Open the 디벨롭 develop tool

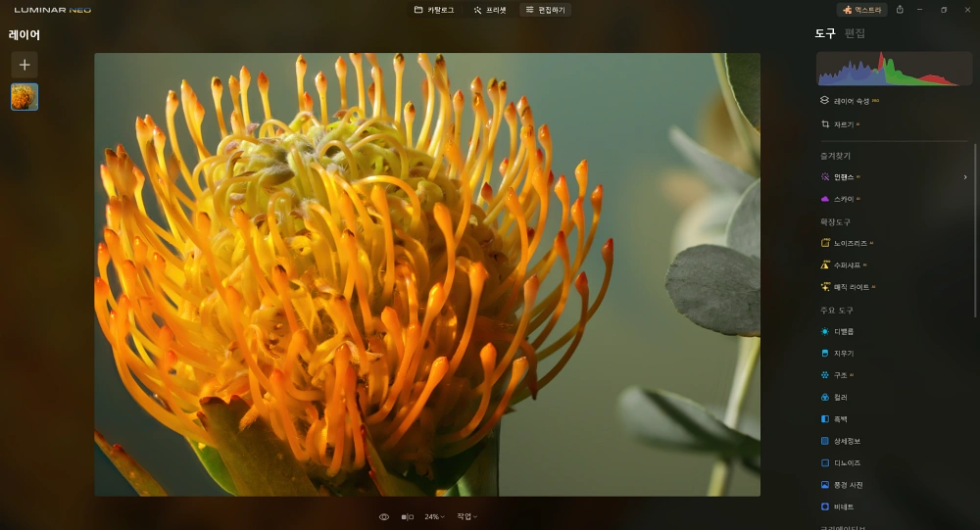coord(837,331)
